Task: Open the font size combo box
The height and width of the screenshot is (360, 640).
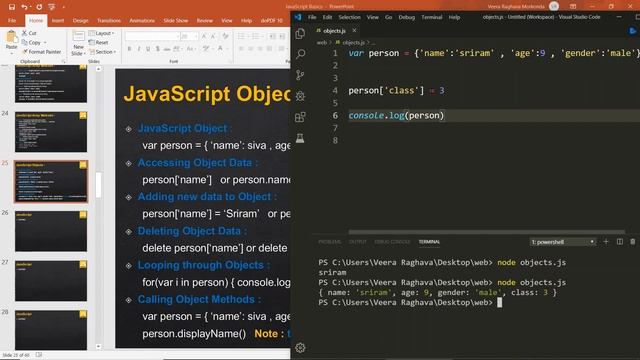Action: coord(189,36)
